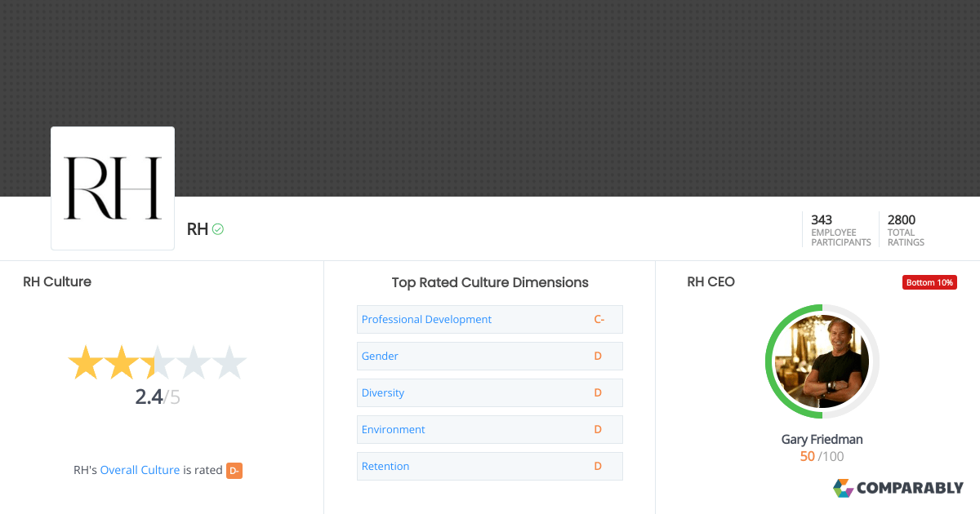Click the D- overall culture grade badge

[x=234, y=470]
